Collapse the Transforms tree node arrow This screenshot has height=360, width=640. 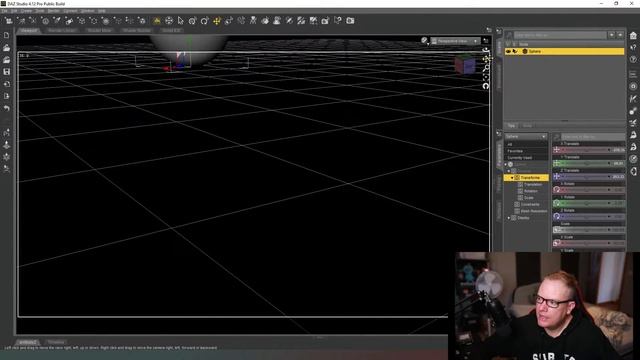tap(512, 178)
